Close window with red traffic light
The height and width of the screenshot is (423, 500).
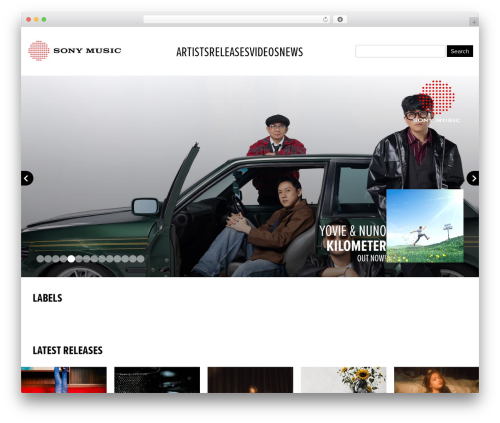click(x=29, y=20)
